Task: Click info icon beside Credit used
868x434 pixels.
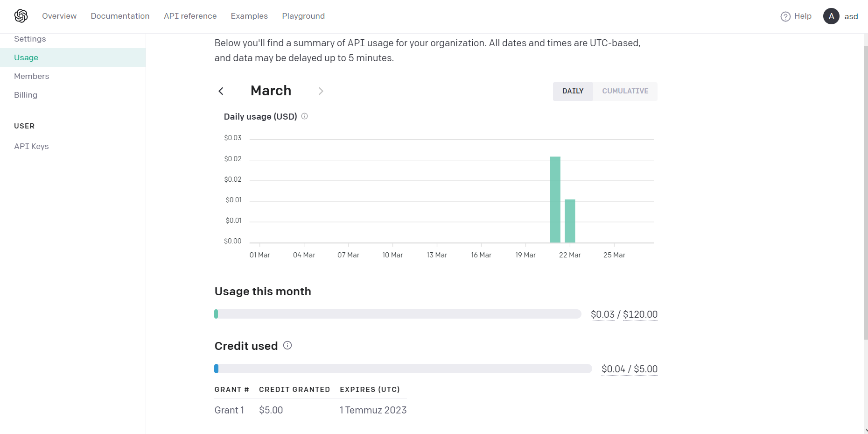Action: (287, 345)
